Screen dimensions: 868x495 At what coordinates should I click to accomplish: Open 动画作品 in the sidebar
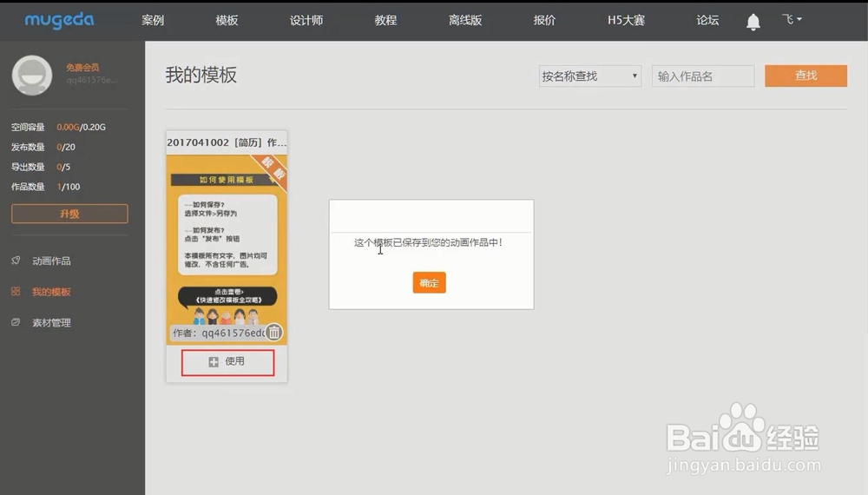[x=51, y=261]
